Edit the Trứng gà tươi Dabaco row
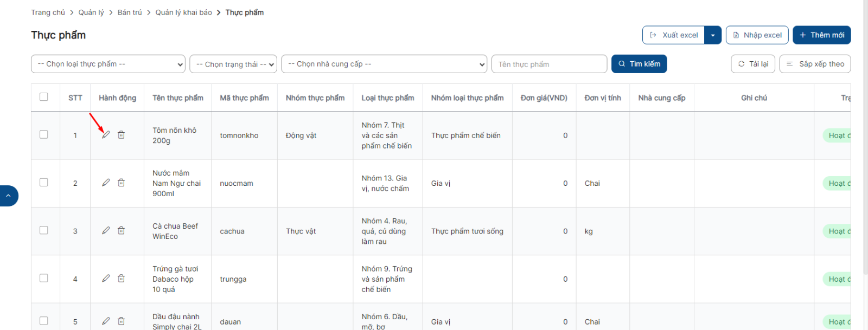 (x=106, y=278)
